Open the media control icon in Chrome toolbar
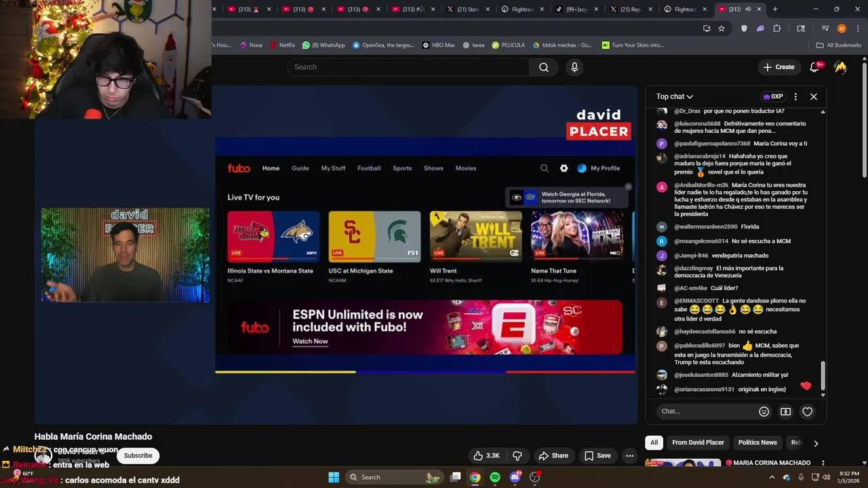The image size is (868, 488). (x=825, y=28)
